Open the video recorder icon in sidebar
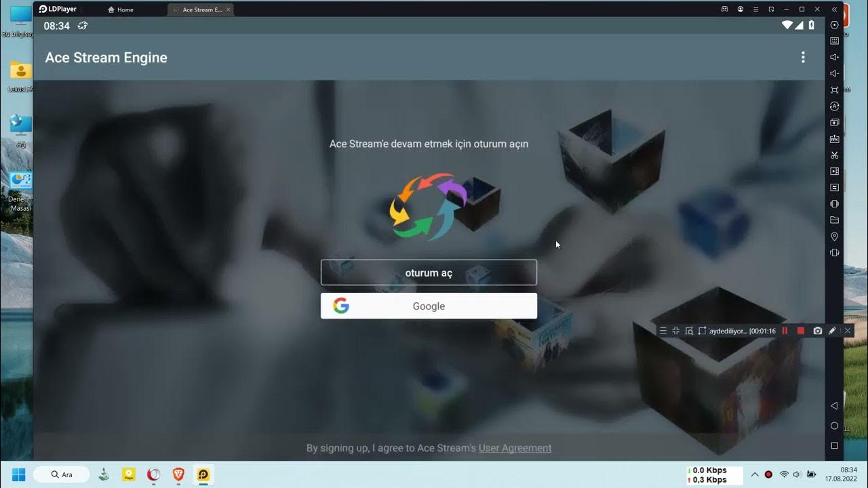Viewport: 868px width, 488px height. pos(835,171)
